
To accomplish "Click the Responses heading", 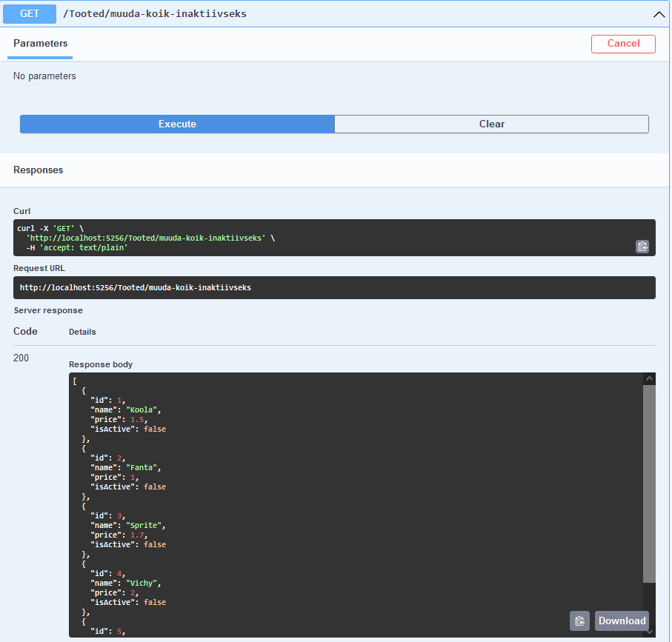I will pyautogui.click(x=38, y=170).
